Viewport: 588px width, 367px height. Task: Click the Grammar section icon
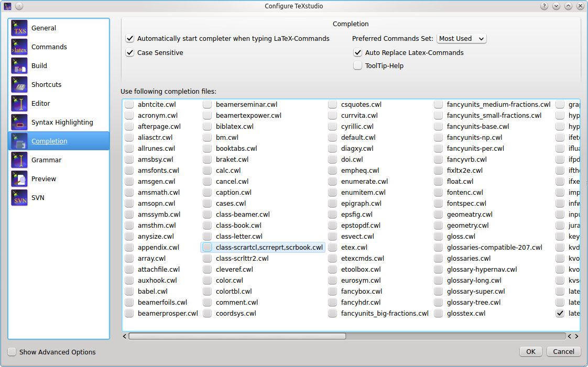coord(19,160)
